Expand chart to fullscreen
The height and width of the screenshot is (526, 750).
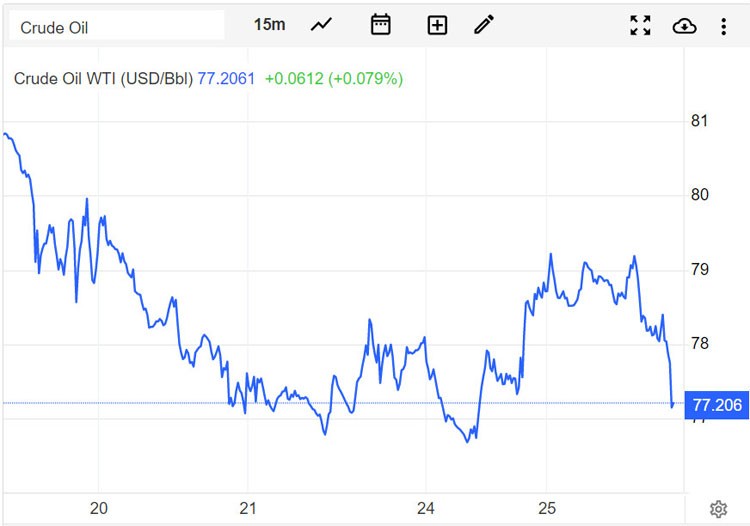point(640,26)
